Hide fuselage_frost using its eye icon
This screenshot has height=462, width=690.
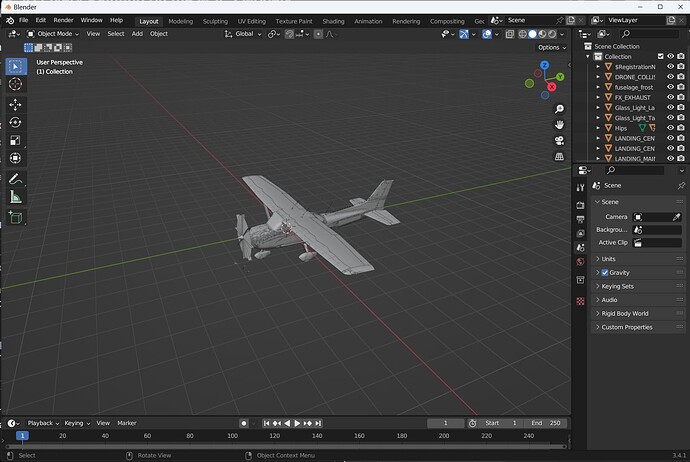pyautogui.click(x=670, y=87)
